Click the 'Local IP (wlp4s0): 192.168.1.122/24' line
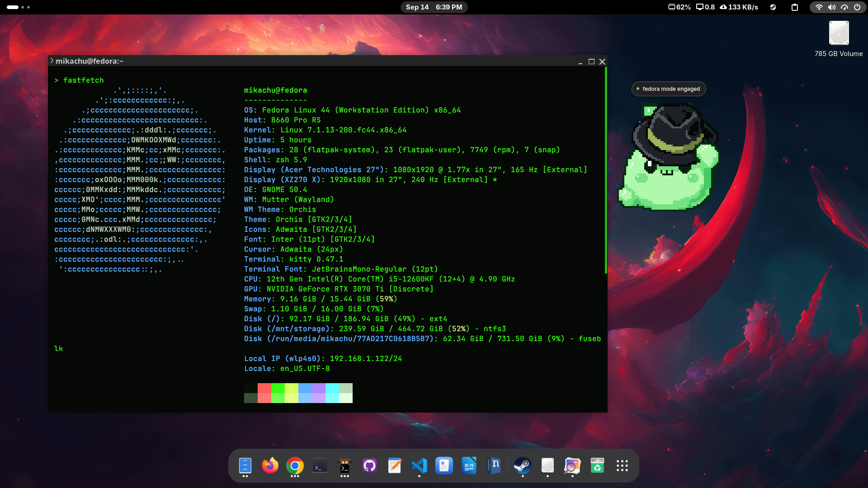 tap(323, 359)
